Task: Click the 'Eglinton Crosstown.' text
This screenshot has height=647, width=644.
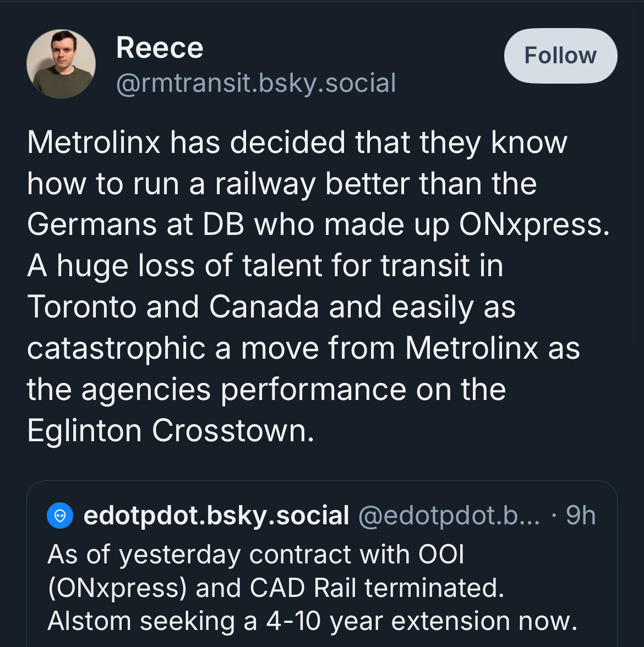Action: pyautogui.click(x=171, y=430)
